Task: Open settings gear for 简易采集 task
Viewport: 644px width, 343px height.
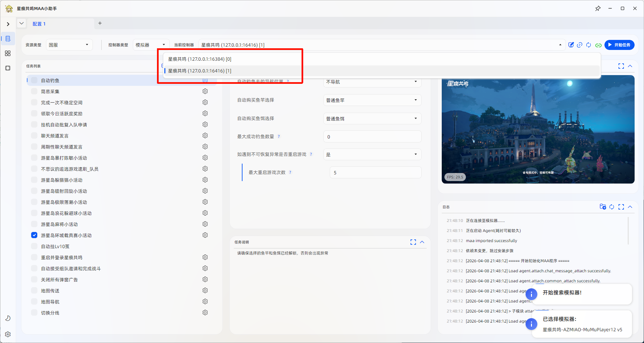Action: click(x=205, y=91)
